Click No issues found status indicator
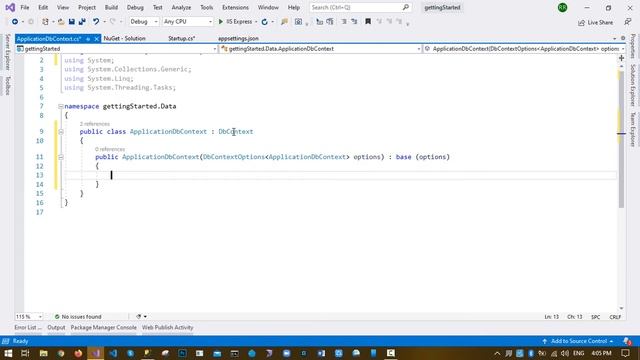The width and height of the screenshot is (640, 360). [x=78, y=317]
